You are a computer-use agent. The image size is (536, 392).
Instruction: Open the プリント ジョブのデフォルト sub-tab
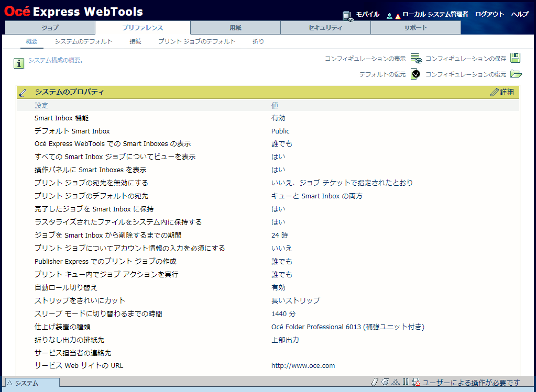tap(197, 42)
